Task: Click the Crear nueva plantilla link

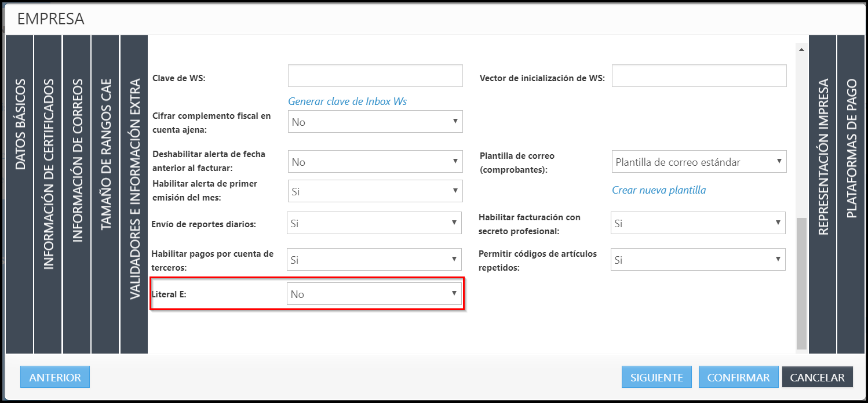Action: point(659,190)
